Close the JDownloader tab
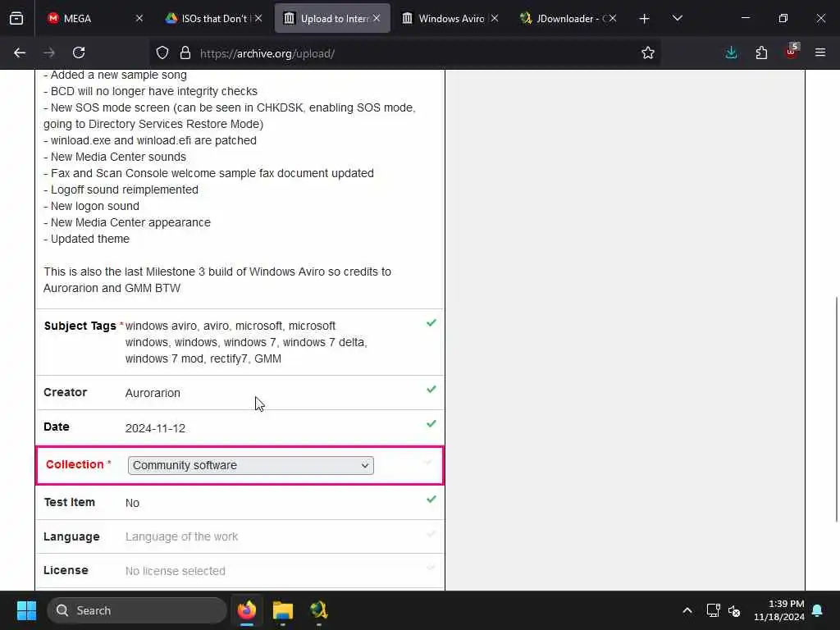 coord(613,18)
